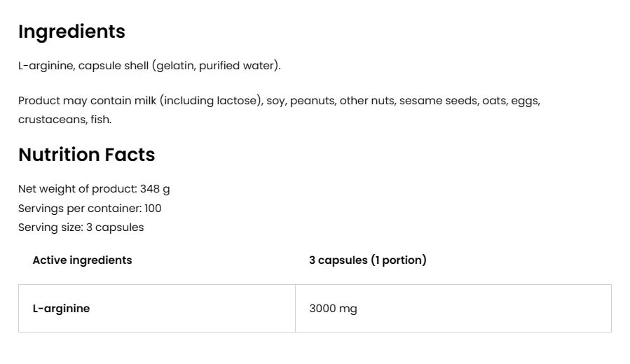Screen dimensions: 630x364
Task: Click the word lactose in allergen warning
Action: [239, 101]
